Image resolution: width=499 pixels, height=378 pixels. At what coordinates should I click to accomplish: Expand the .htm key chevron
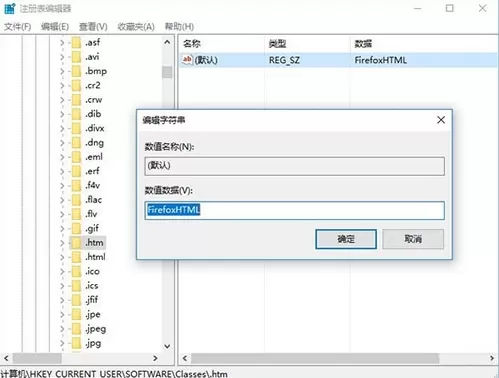tap(62, 243)
